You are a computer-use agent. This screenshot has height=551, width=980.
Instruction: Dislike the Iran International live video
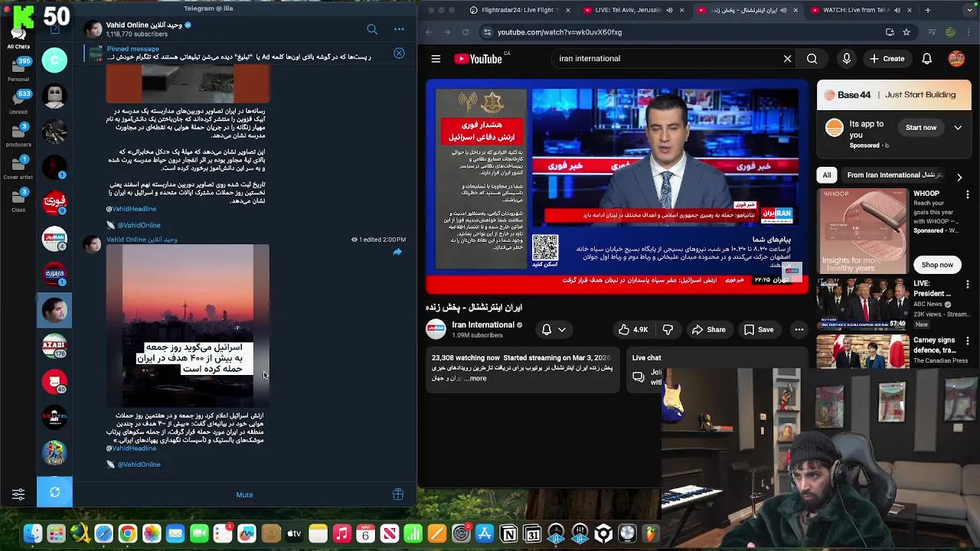(668, 330)
